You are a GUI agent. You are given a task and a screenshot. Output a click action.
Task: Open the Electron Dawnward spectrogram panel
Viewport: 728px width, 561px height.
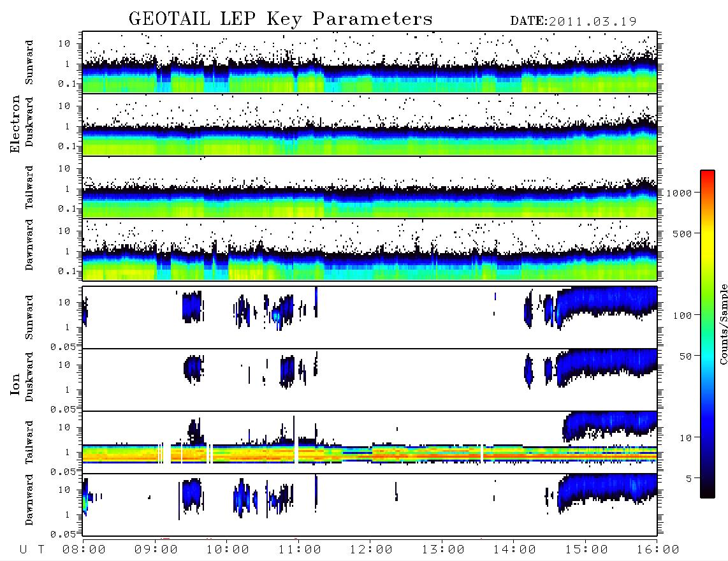pos(370,250)
